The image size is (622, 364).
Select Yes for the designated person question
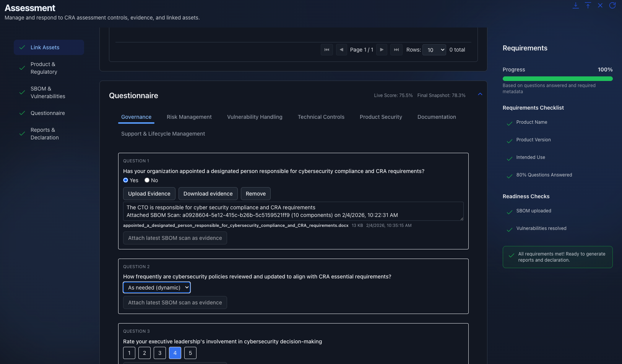(125, 180)
